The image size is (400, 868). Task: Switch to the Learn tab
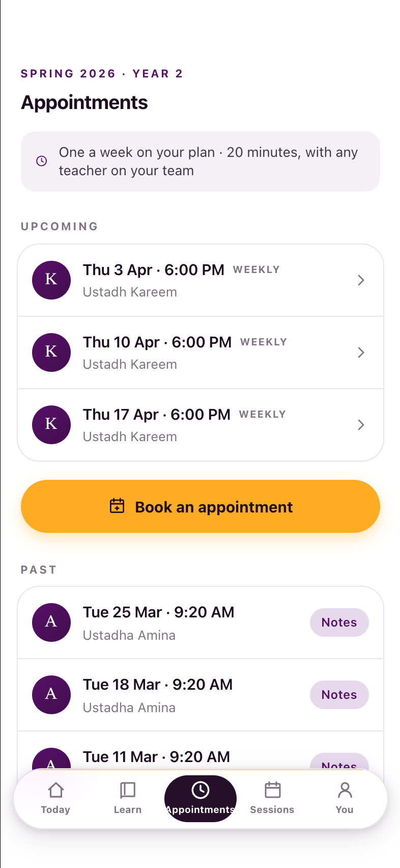pos(128,798)
